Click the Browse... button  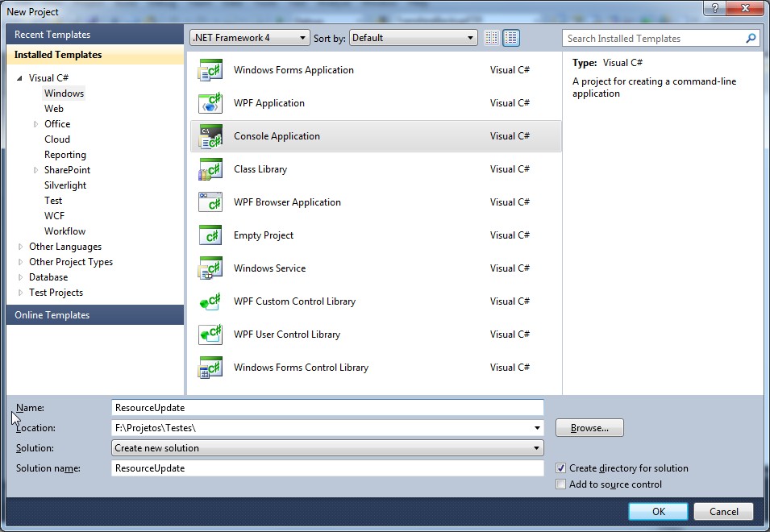(589, 428)
